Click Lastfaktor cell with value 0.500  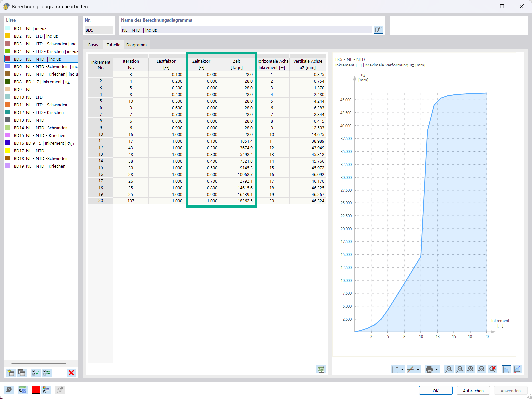[x=166, y=101]
